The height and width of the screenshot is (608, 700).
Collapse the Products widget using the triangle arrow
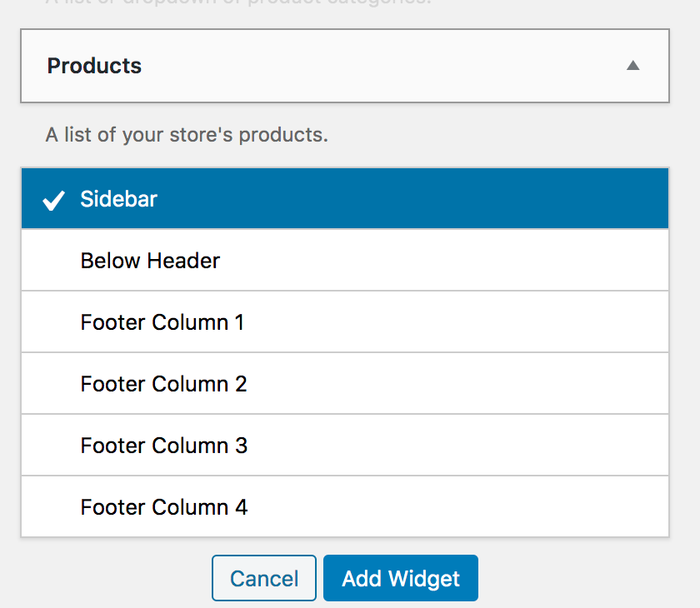point(633,66)
